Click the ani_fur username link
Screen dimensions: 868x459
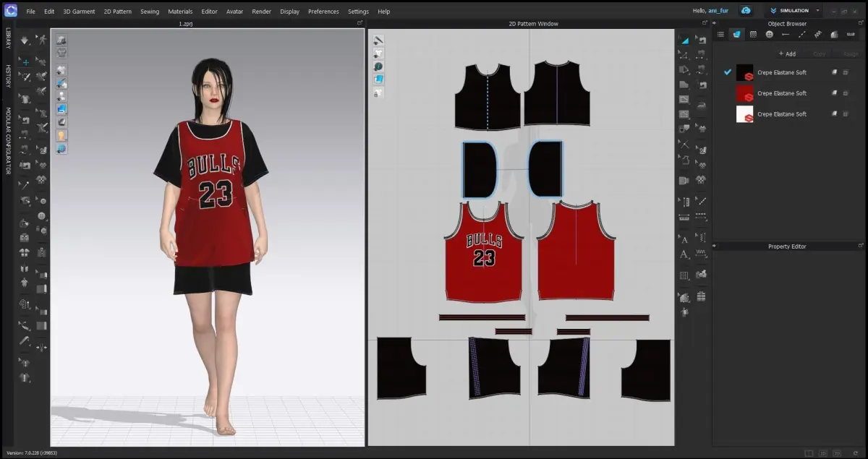click(718, 11)
